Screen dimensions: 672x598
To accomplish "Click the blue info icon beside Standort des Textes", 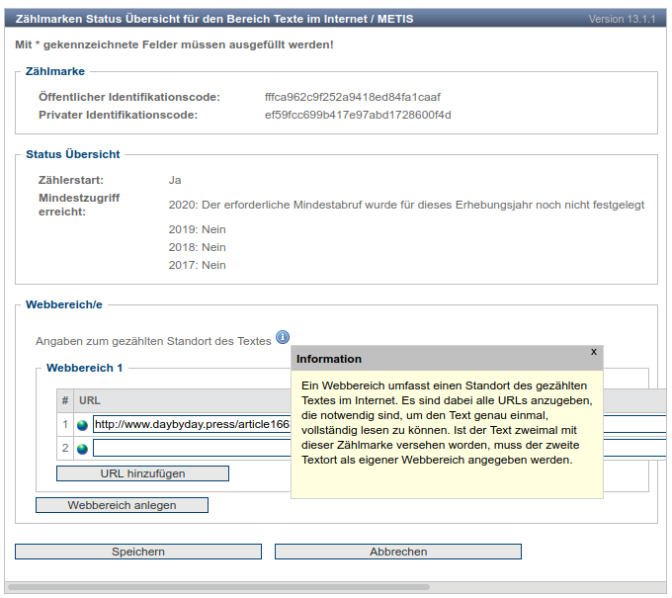I will pos(282,337).
